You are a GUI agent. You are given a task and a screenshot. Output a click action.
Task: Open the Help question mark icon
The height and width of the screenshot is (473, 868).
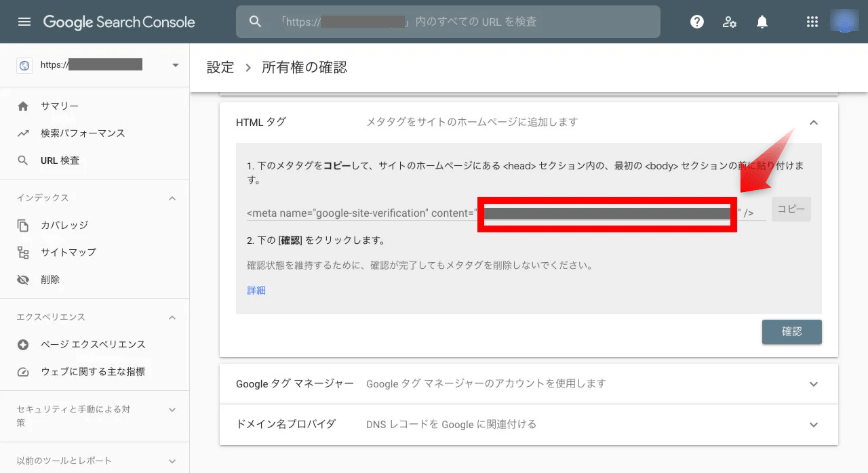[x=697, y=22]
